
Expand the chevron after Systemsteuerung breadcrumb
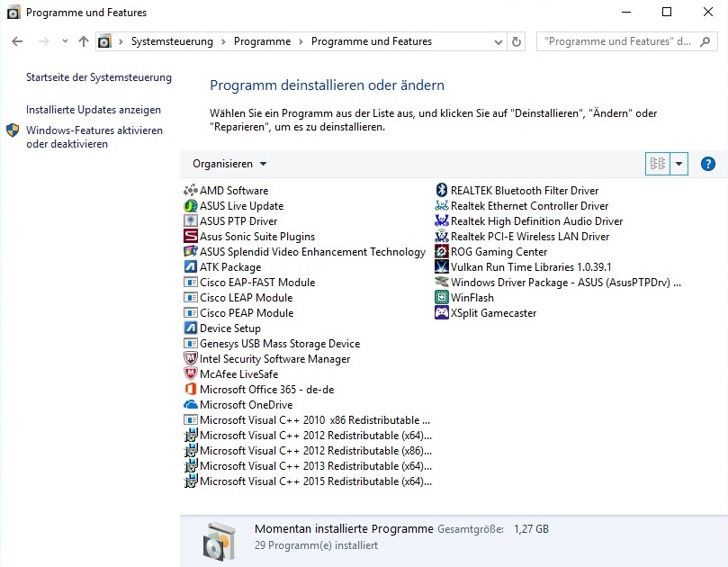point(223,41)
